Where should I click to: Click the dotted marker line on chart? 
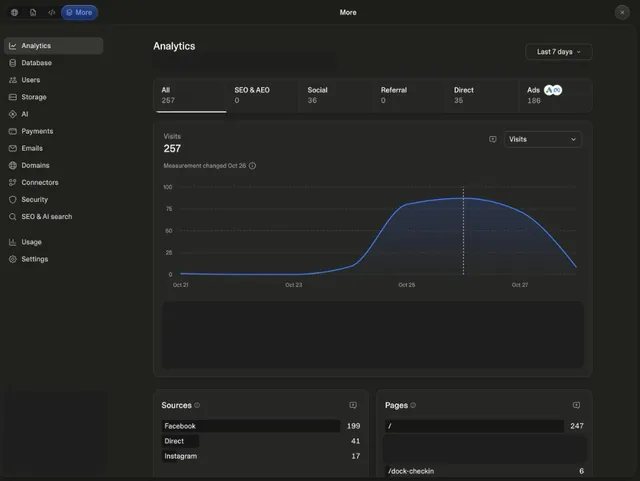463,230
